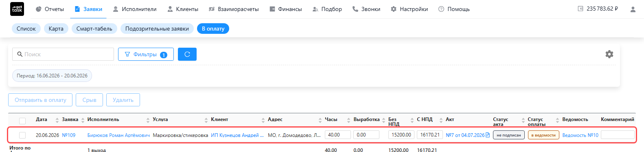Screen dimensions: 644x152
Task: Open Взаиморасчеты section
Action: [x=234, y=9]
